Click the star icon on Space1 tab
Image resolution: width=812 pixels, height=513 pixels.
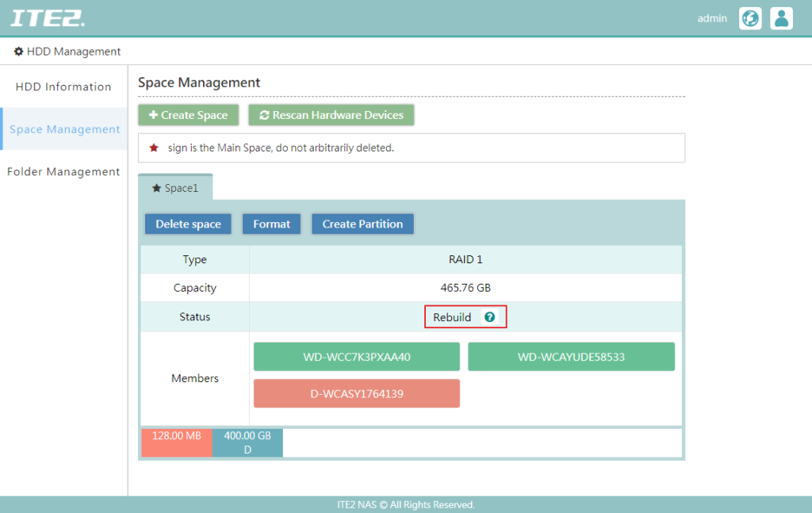pos(156,189)
